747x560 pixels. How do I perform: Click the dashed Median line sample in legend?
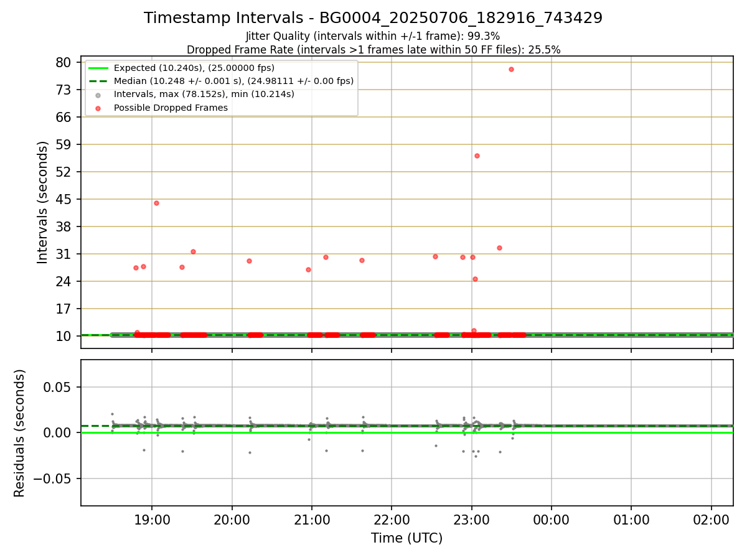pos(98,81)
